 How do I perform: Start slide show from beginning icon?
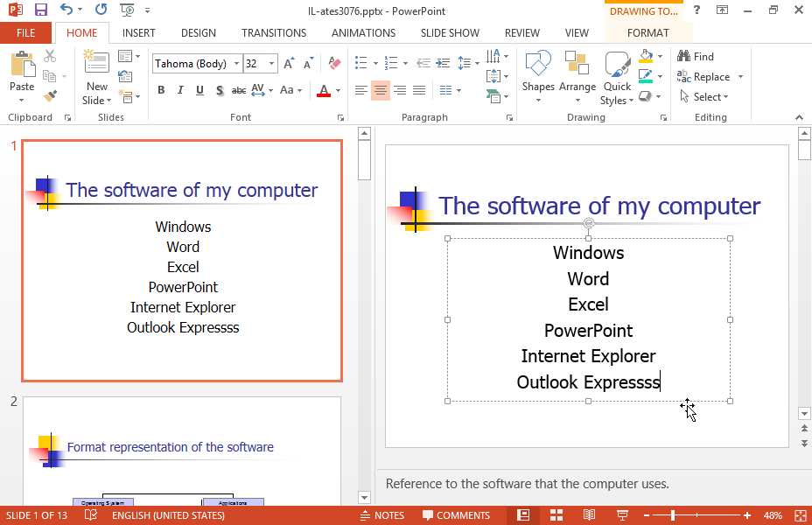(x=126, y=10)
